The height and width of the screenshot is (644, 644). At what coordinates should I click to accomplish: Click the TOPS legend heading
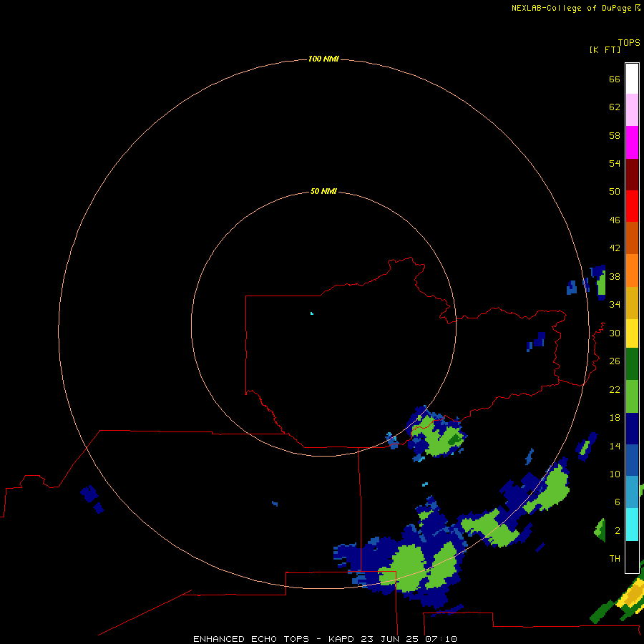(629, 42)
